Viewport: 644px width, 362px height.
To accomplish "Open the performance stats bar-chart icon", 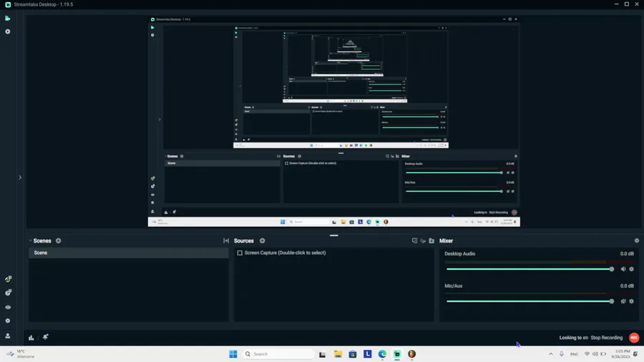I will (x=31, y=338).
